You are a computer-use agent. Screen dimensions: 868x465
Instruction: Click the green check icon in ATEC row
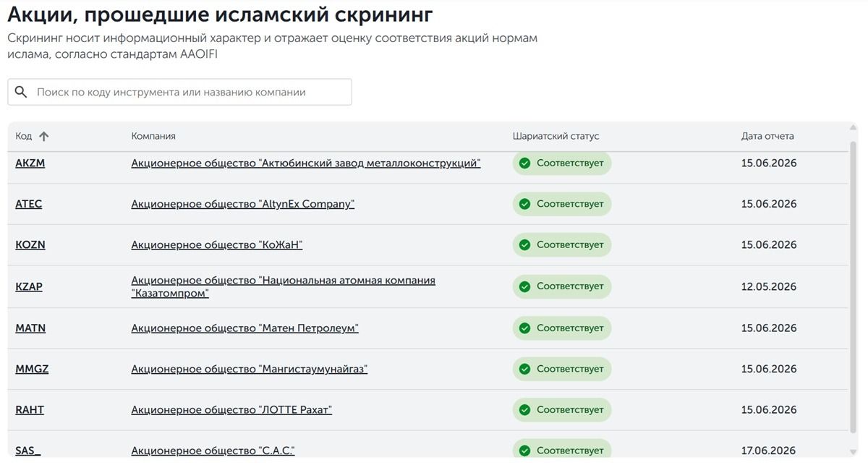coord(525,204)
